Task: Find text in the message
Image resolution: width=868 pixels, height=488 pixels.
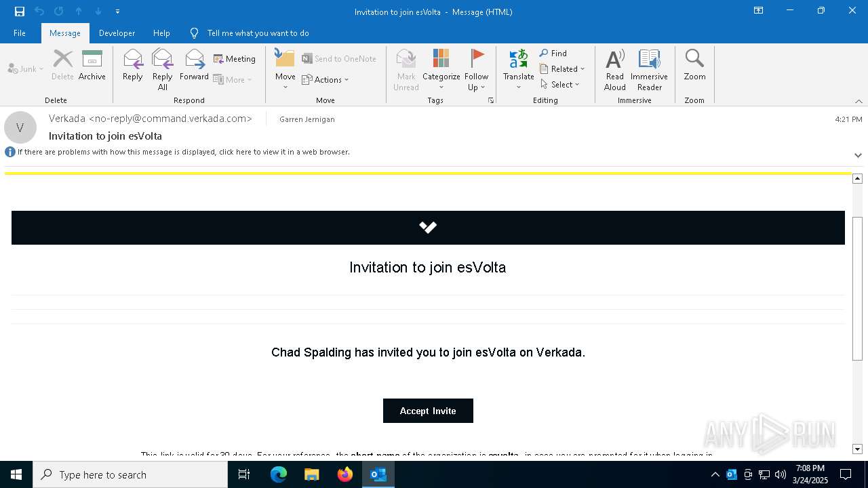Action: (553, 53)
